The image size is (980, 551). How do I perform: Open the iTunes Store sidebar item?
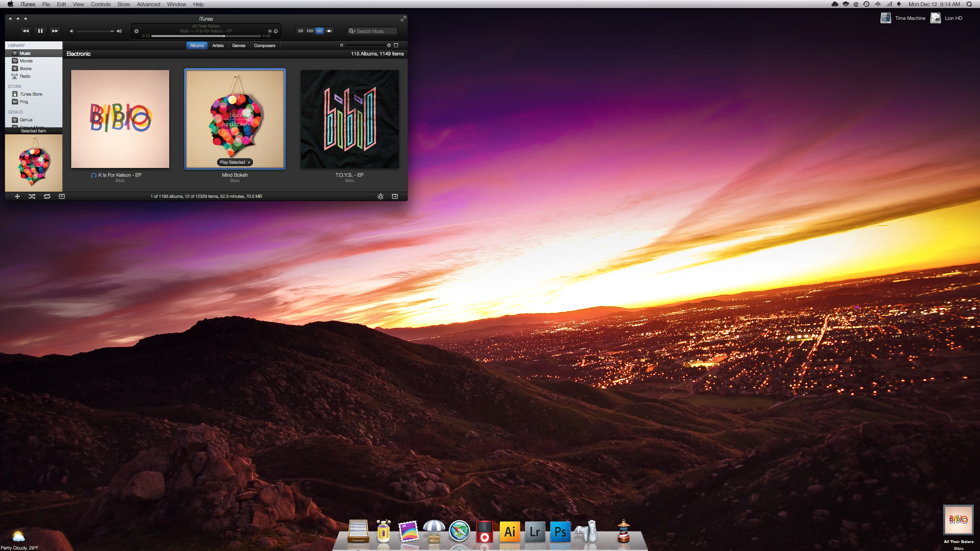(34, 94)
